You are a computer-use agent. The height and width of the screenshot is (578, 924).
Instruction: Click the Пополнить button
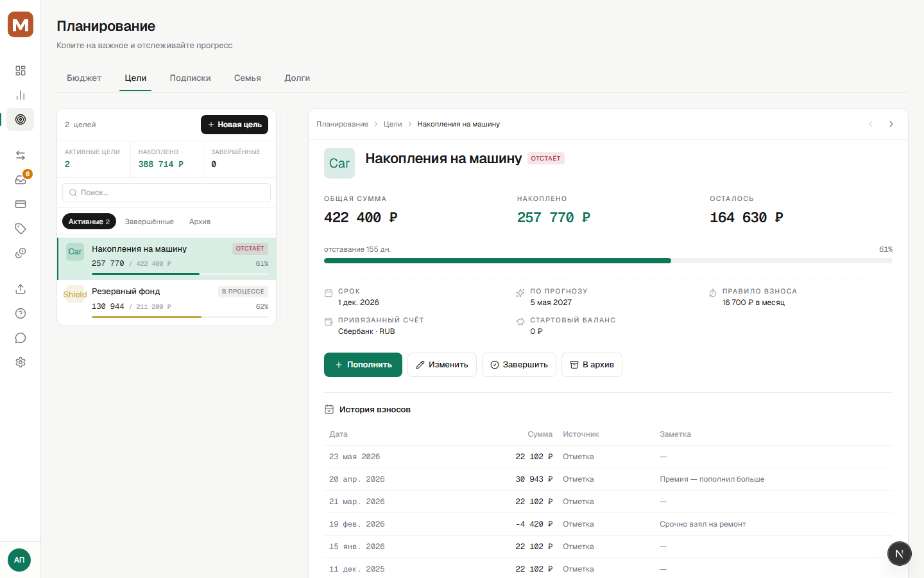pyautogui.click(x=363, y=365)
